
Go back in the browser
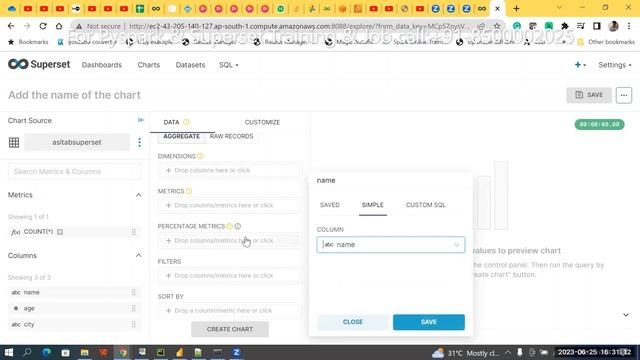click(11, 26)
